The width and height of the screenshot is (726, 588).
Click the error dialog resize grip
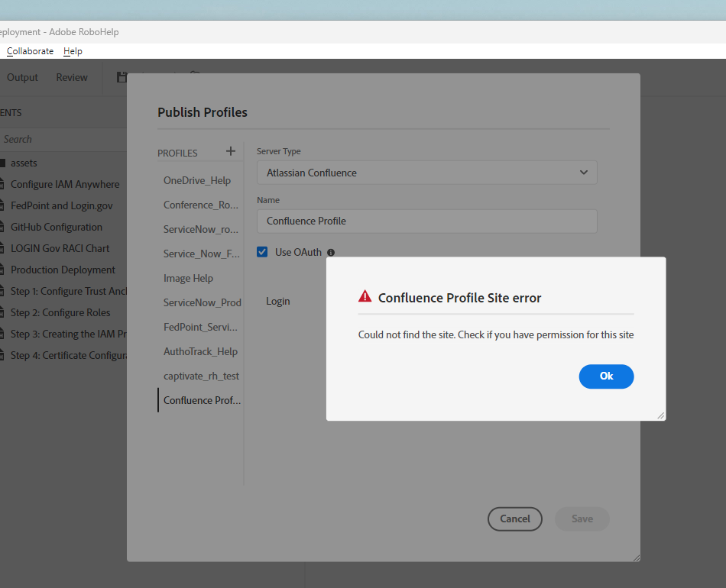pos(661,416)
